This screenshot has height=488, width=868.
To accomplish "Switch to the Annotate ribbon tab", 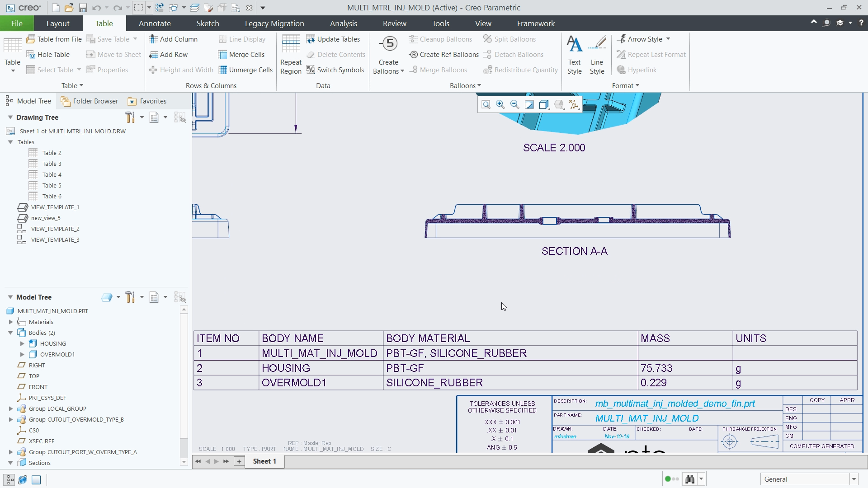I will 155,23.
